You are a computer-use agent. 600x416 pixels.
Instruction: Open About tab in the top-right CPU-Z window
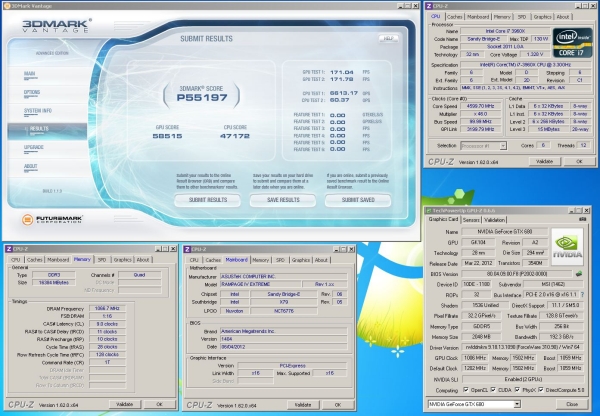[563, 17]
